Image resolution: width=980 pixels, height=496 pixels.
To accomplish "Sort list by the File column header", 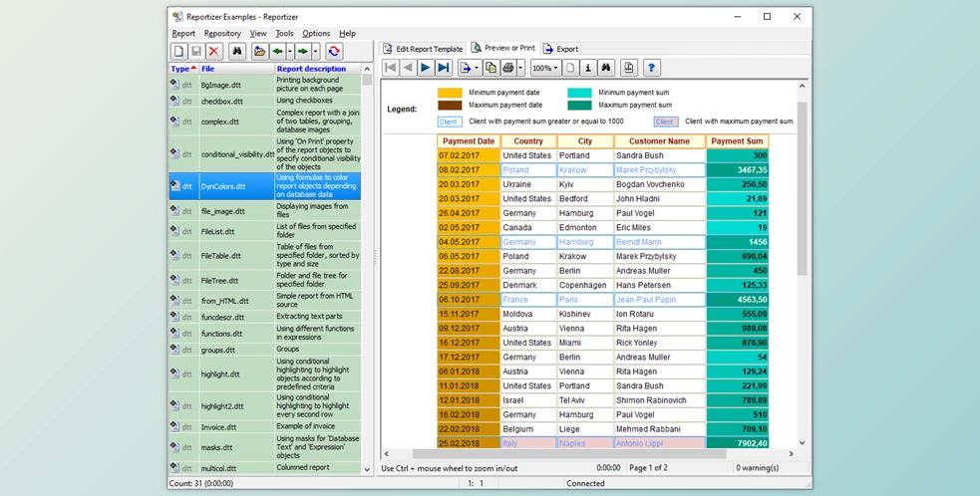I will point(237,69).
